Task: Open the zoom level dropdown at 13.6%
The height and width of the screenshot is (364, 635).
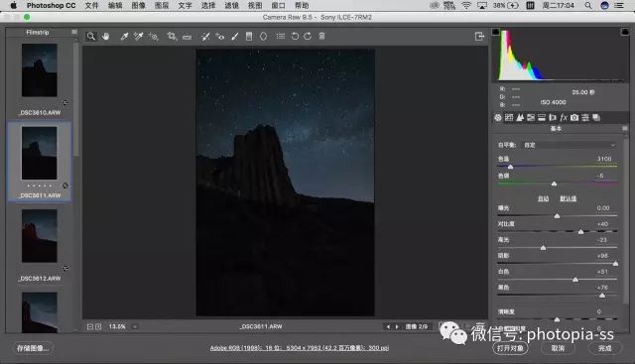Action: 135,326
